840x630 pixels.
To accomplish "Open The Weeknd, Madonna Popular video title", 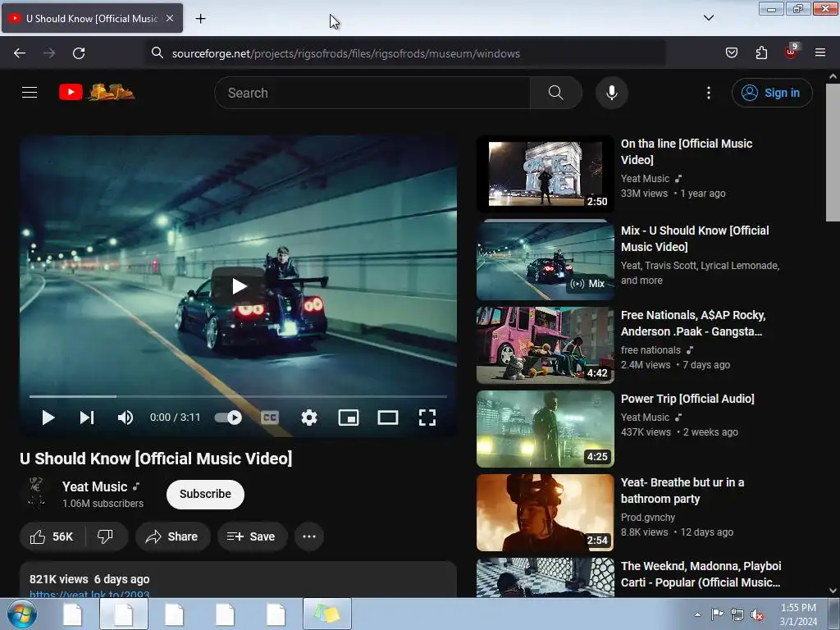I will (x=701, y=573).
